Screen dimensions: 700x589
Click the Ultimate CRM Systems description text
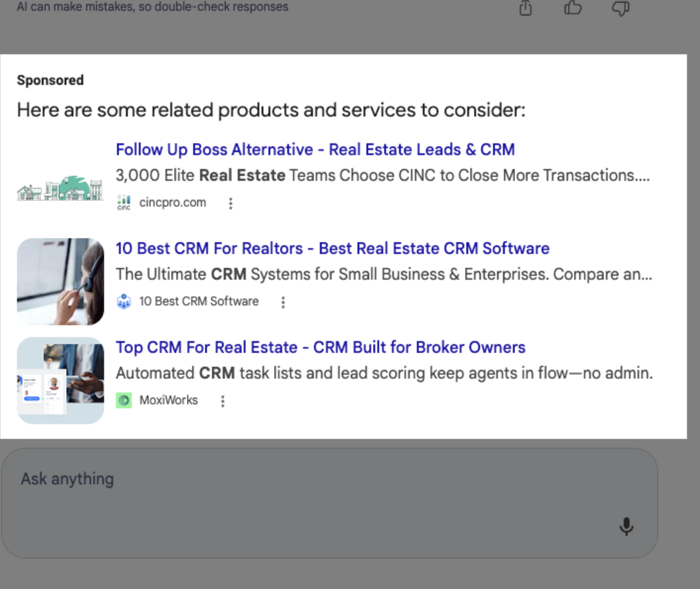pos(384,274)
